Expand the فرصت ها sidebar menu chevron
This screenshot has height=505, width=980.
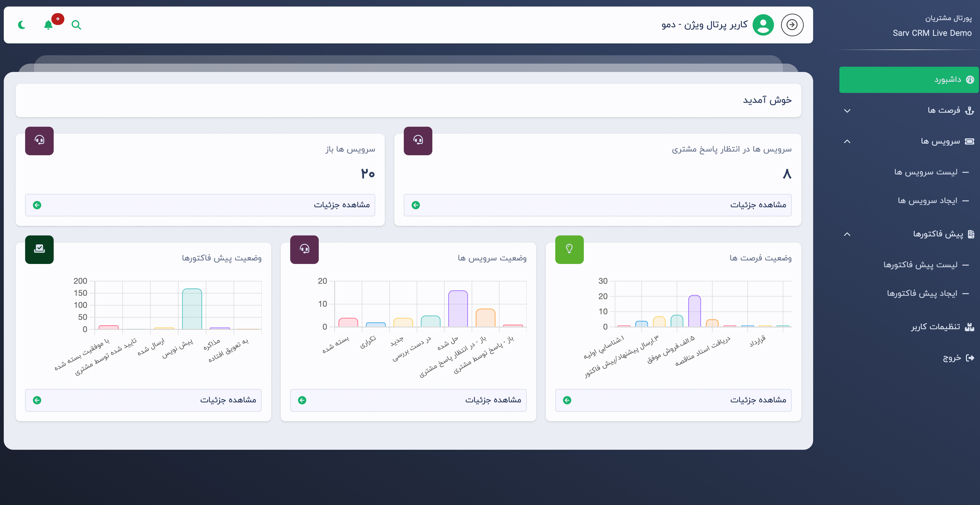click(x=847, y=111)
